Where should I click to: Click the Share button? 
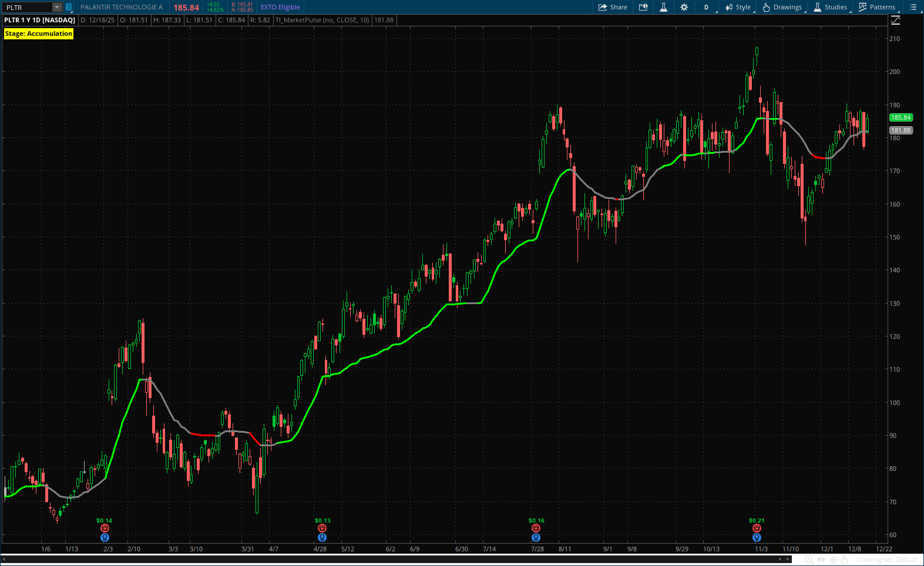[613, 7]
